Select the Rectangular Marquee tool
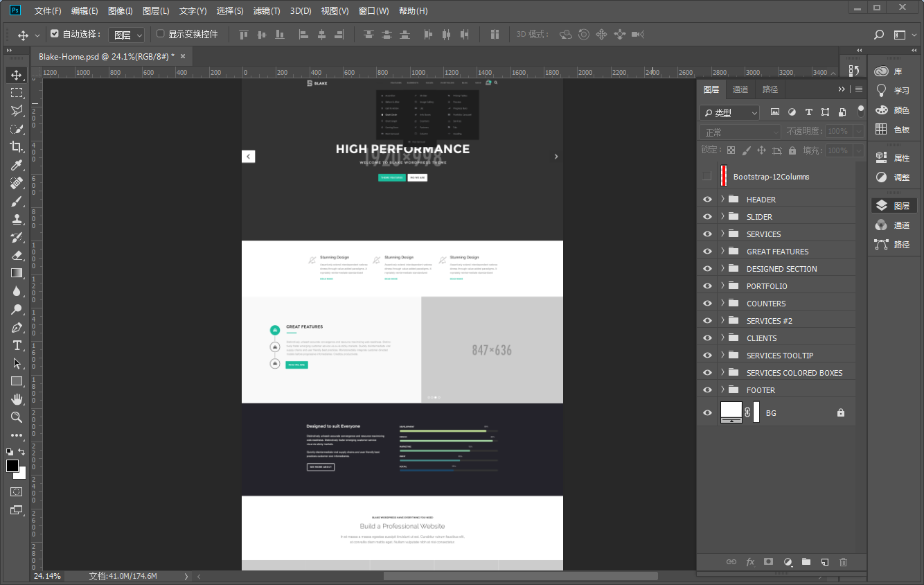The image size is (924, 585). coord(17,93)
